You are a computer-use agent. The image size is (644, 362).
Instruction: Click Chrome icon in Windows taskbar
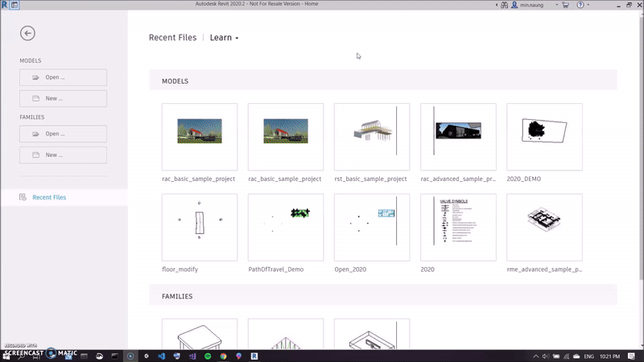tap(223, 356)
